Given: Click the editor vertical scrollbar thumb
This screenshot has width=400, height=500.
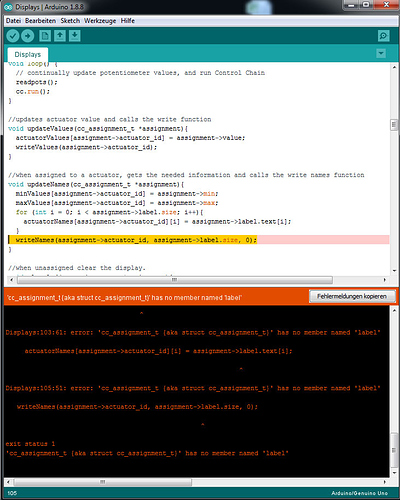Looking at the screenshot, I should (394, 125).
